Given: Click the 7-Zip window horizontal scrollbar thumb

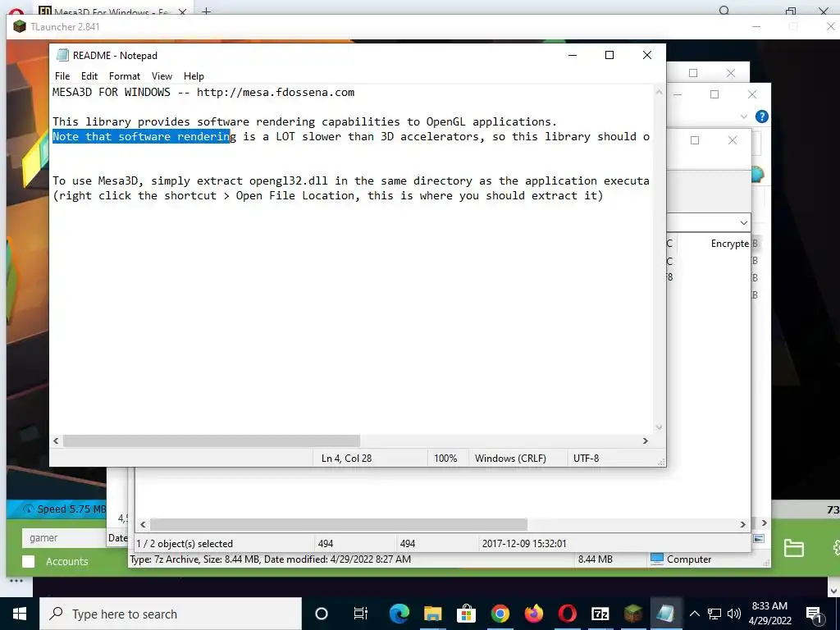Looking at the screenshot, I should coord(339,524).
